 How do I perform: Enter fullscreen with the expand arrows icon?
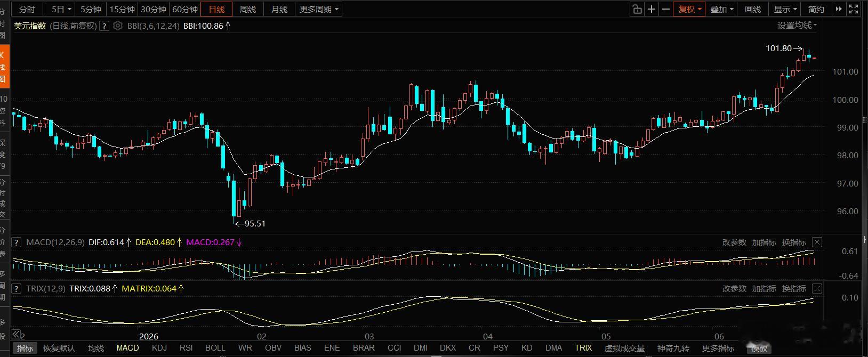tap(853, 9)
